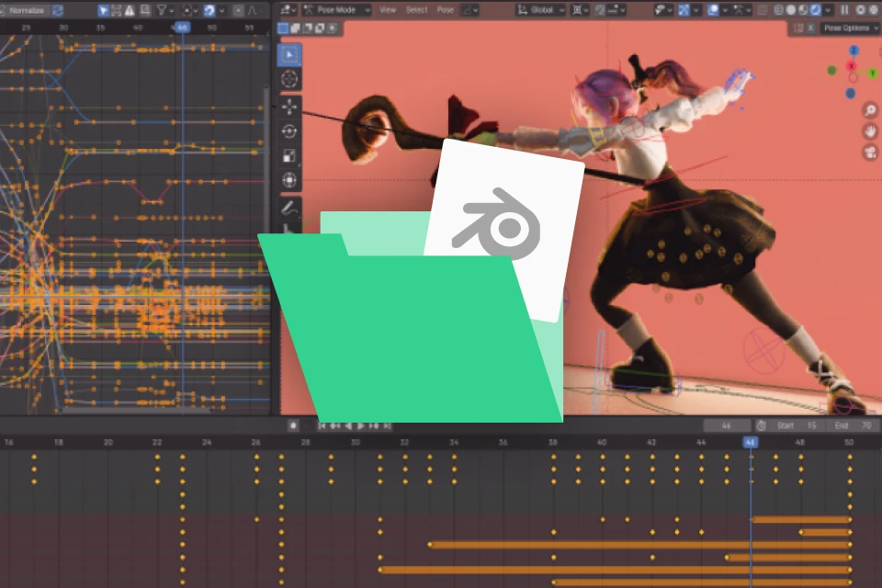The height and width of the screenshot is (588, 882).
Task: Select the Select Box tool
Action: point(289,54)
